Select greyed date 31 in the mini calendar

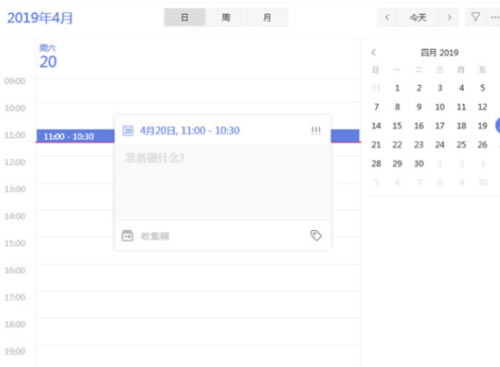click(376, 88)
